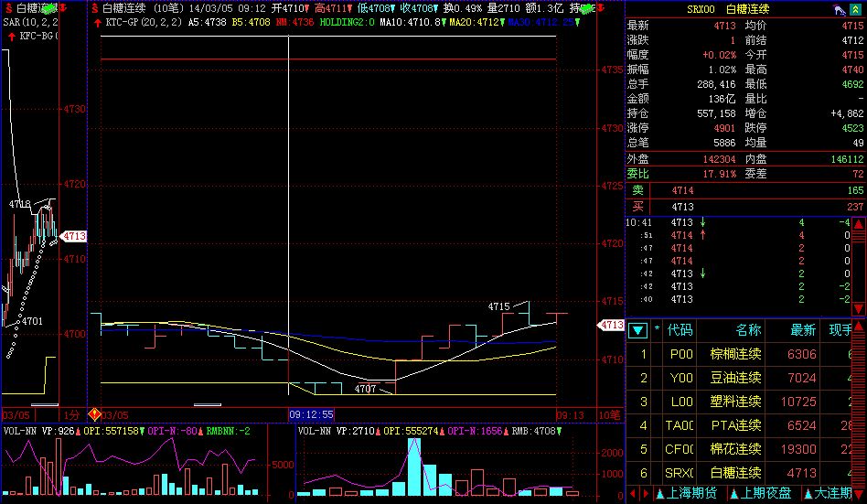Click the orange diamond marker on time axis
867x504 pixels.
pyautogui.click(x=93, y=414)
